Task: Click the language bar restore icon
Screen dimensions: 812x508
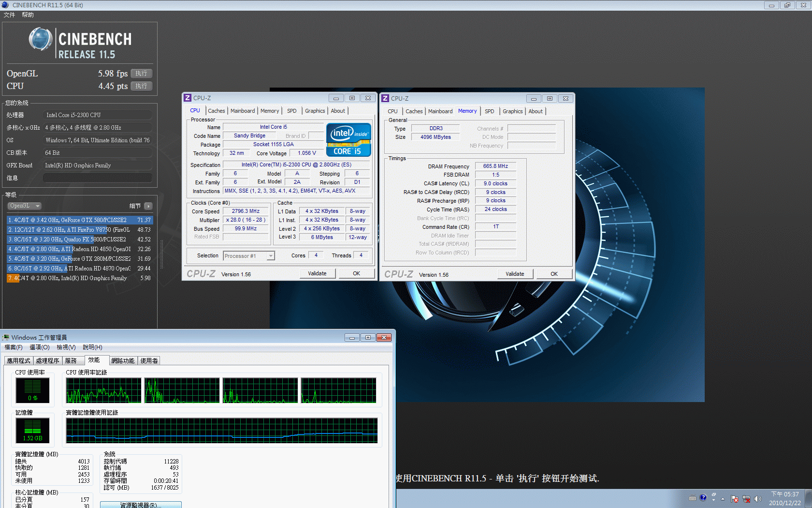Action: pyautogui.click(x=714, y=494)
